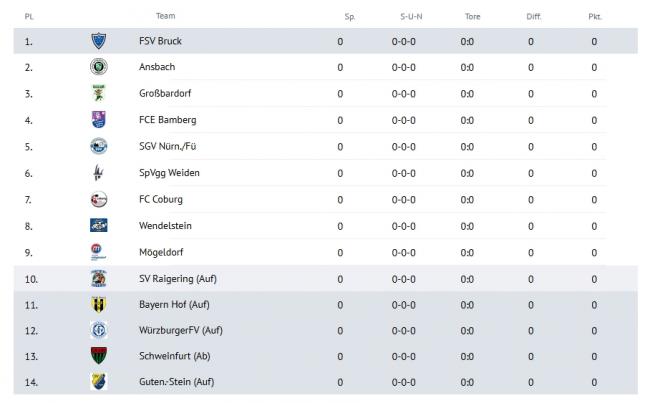Select the SV Raigering (Auf) team name
The image size is (650, 403).
pos(178,279)
